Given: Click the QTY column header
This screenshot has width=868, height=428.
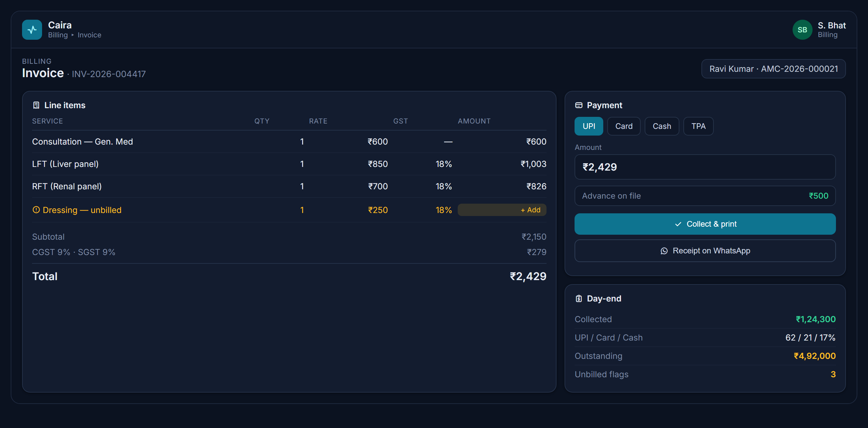Looking at the screenshot, I should coord(262,121).
